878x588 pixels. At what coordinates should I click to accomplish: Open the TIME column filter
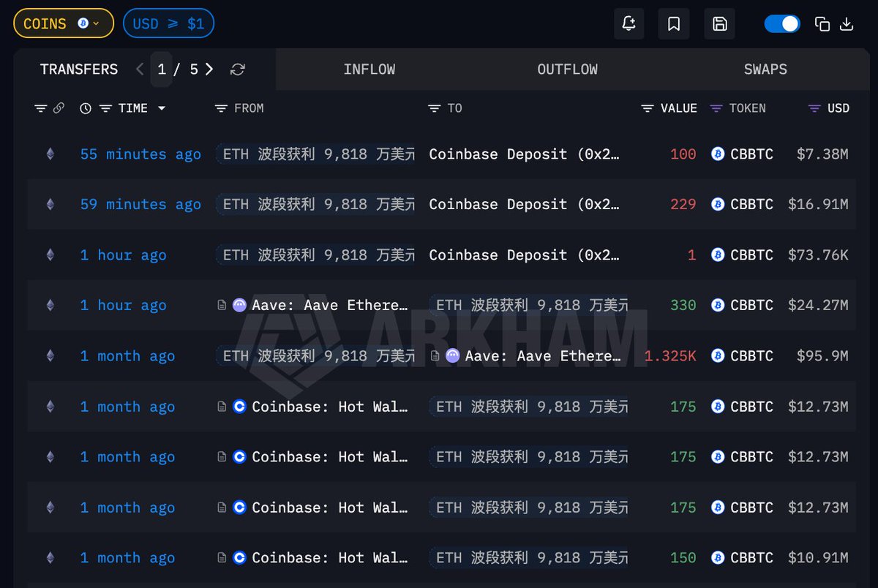tap(105, 108)
